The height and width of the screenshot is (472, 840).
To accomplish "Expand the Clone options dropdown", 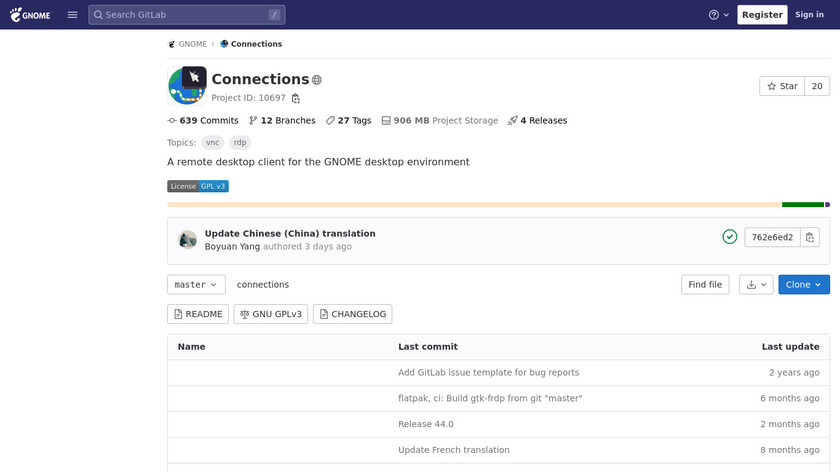I will (804, 285).
